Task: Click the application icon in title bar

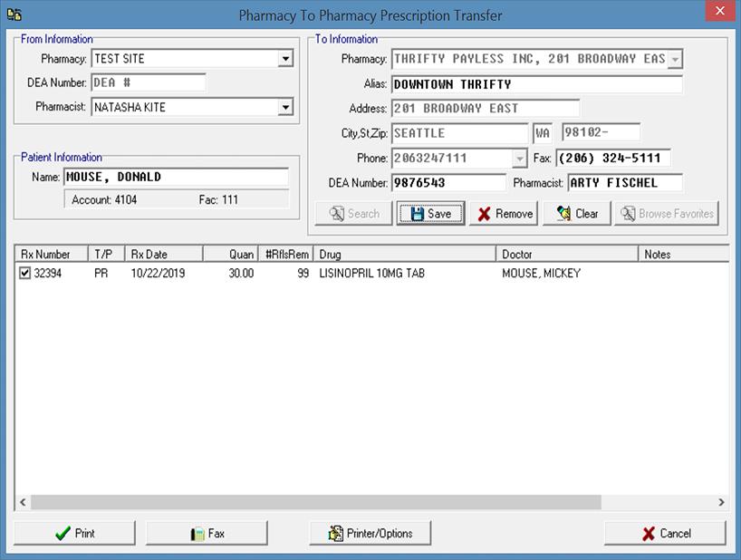Action: coord(14,14)
